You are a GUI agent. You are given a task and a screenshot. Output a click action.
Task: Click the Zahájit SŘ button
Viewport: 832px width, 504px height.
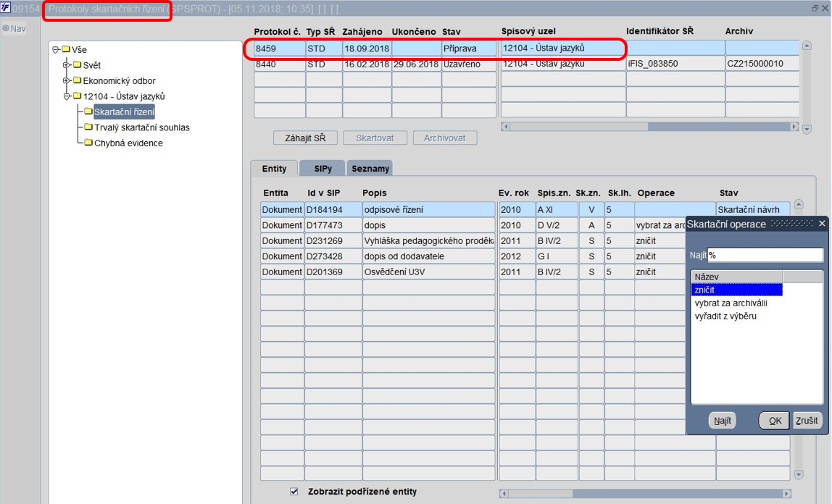point(305,138)
